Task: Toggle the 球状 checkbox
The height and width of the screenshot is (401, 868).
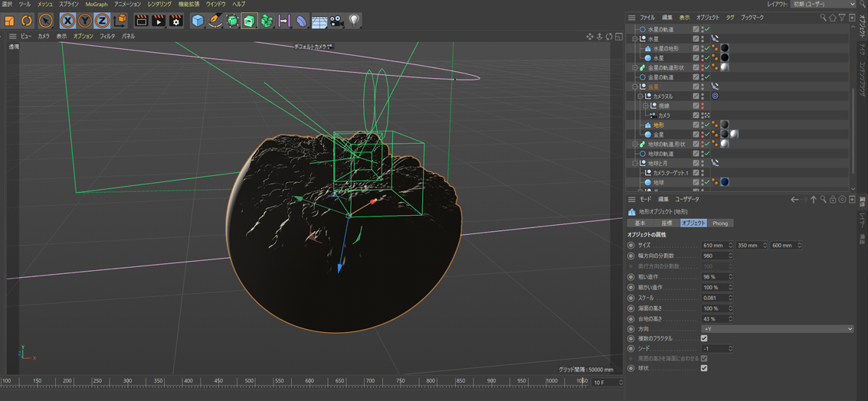Action: (x=704, y=368)
